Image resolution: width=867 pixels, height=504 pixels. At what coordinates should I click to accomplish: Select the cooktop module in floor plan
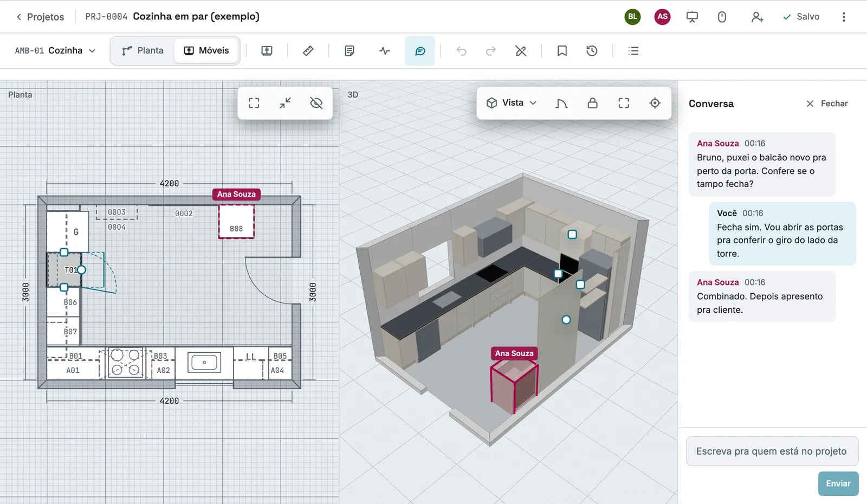tap(126, 363)
